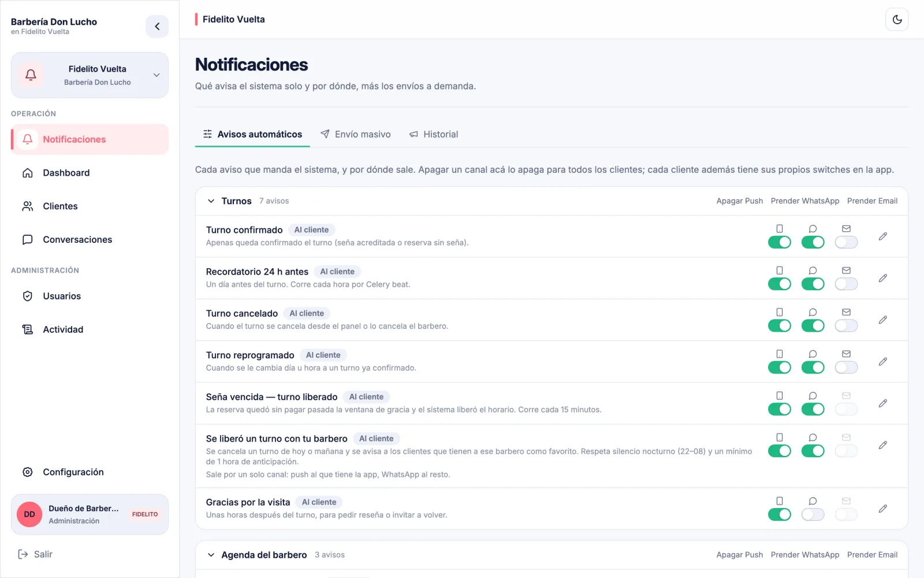Image resolution: width=924 pixels, height=578 pixels.
Task: Enable Email for Turno reprogramado
Action: click(846, 367)
